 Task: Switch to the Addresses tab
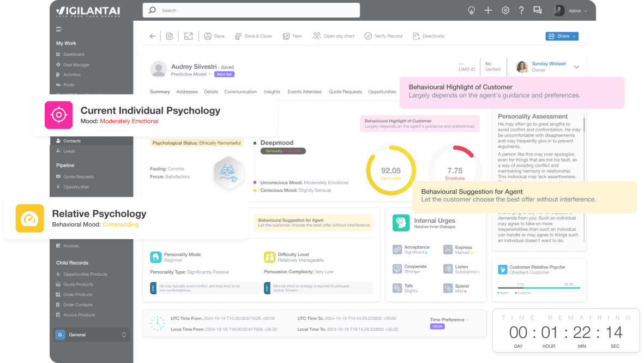(x=187, y=92)
